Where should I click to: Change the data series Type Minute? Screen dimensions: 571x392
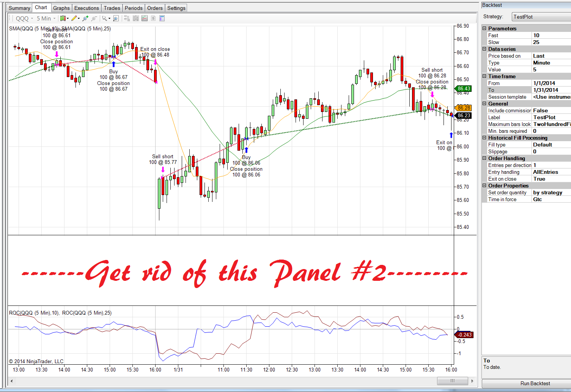pyautogui.click(x=551, y=63)
